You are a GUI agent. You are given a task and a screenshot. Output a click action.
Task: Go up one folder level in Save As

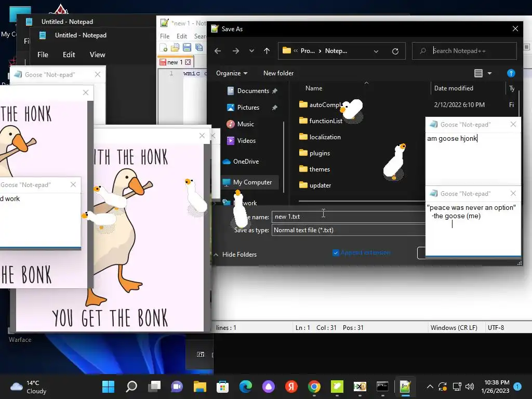267,51
